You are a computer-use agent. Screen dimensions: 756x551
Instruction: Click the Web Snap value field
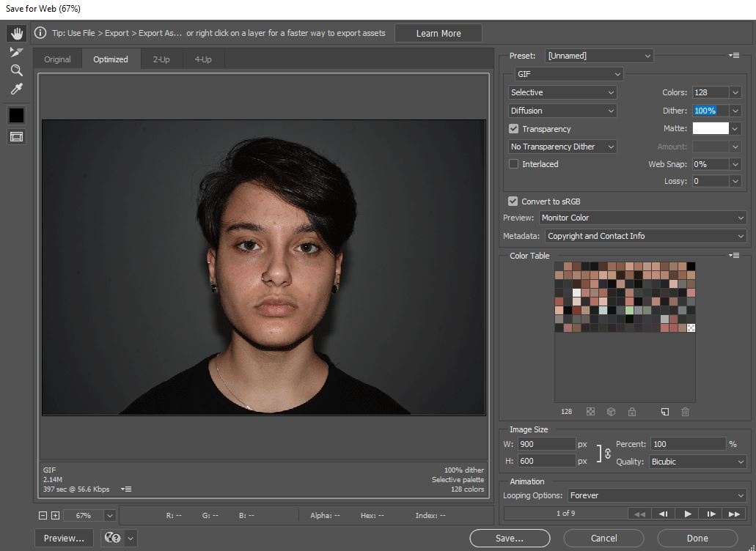(711, 164)
